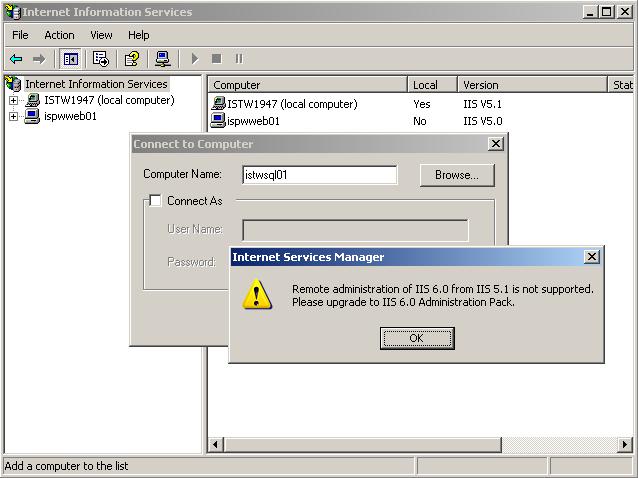
Task: Click the Back arrow toolbar icon
Action: [x=16, y=59]
